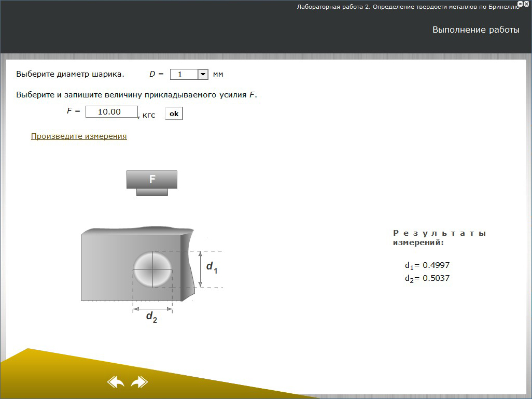Click the back arrow navigation icon

[x=116, y=382]
